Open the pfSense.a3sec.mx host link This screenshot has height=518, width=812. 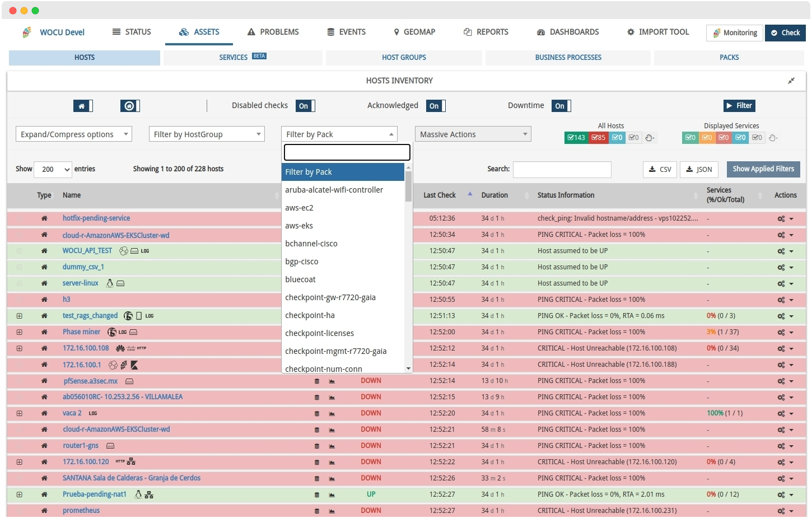click(91, 381)
